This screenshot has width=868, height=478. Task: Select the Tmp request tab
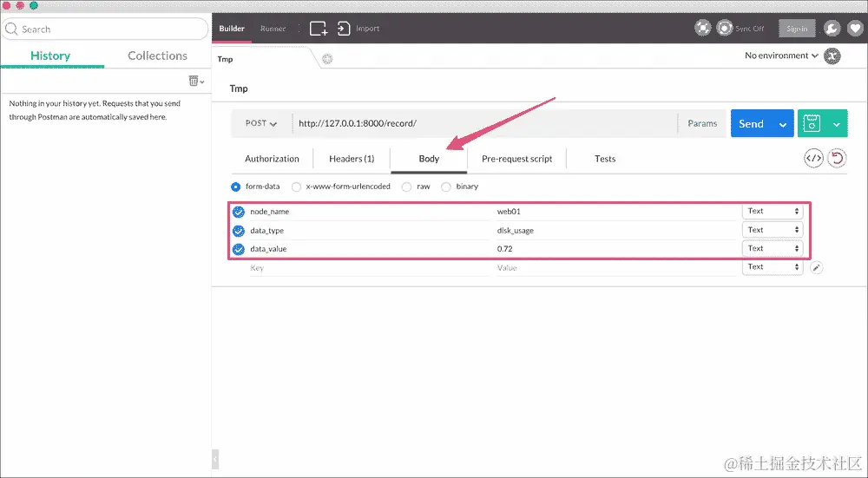tap(226, 59)
